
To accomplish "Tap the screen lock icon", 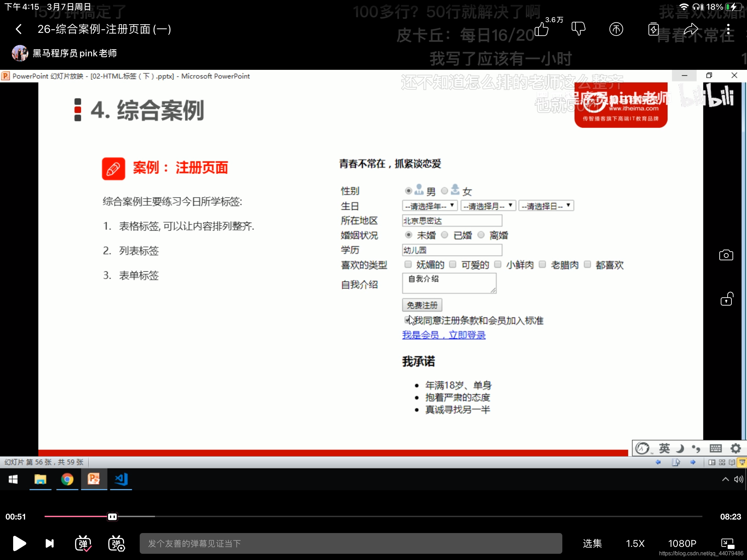I will pos(726,299).
